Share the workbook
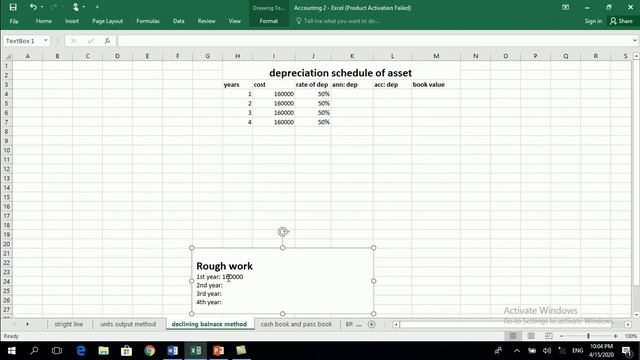 coord(621,21)
